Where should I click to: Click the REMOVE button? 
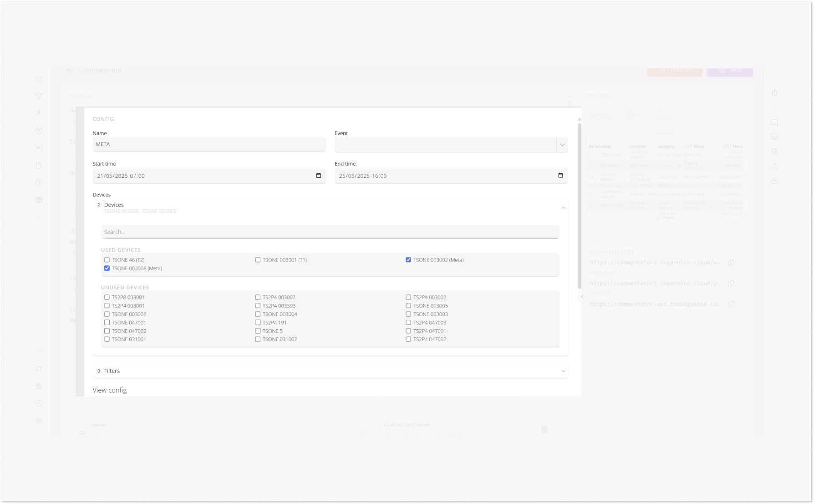675,71
